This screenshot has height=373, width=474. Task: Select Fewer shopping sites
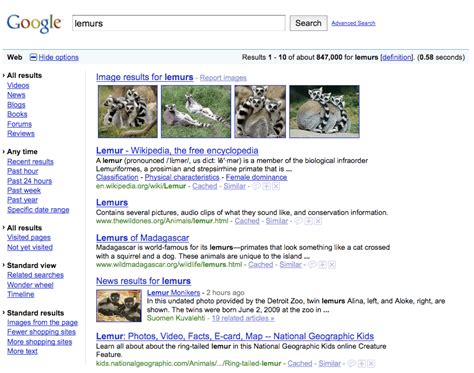pyautogui.click(x=41, y=332)
